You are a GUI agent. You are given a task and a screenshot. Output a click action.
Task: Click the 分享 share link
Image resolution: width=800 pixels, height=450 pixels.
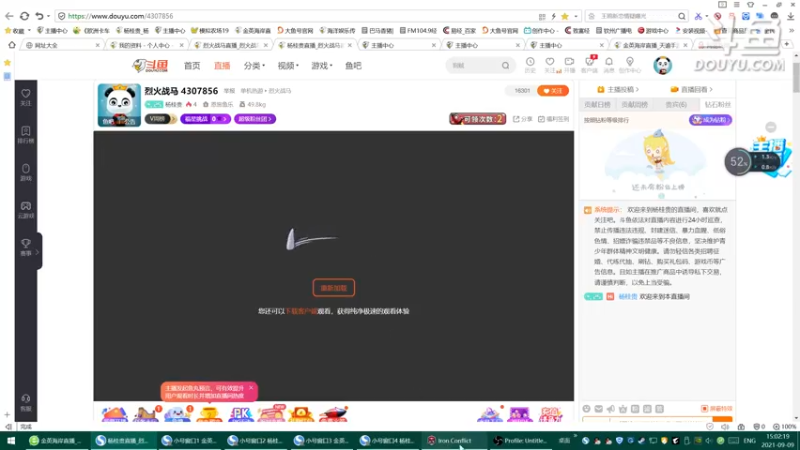(522, 119)
